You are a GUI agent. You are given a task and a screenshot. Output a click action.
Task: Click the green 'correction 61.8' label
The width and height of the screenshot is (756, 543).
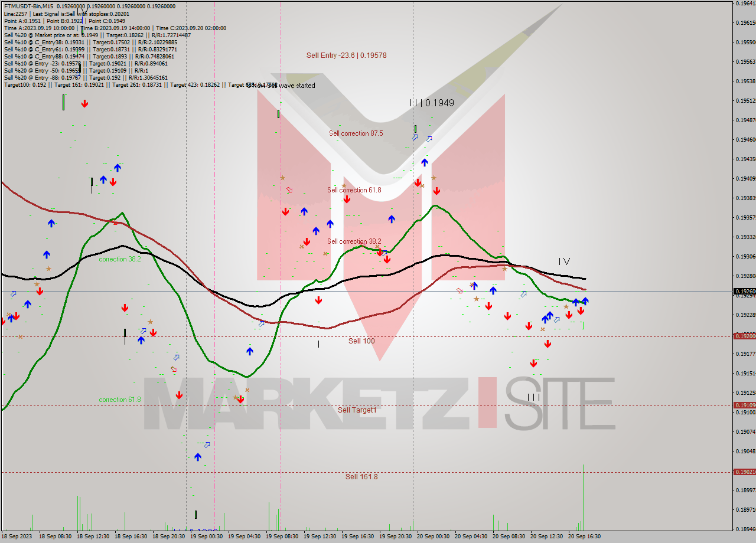pyautogui.click(x=120, y=400)
